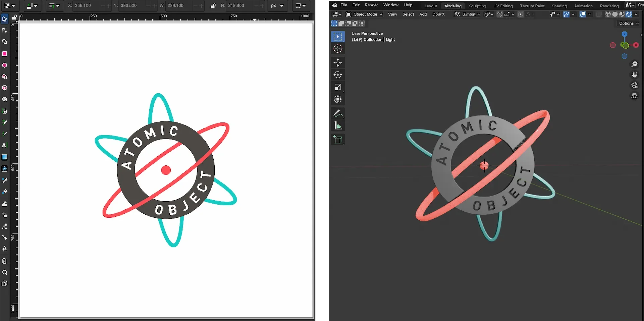The height and width of the screenshot is (321, 644).
Task: Open Blender selectability and visibility dropdown
Action: pos(555,14)
